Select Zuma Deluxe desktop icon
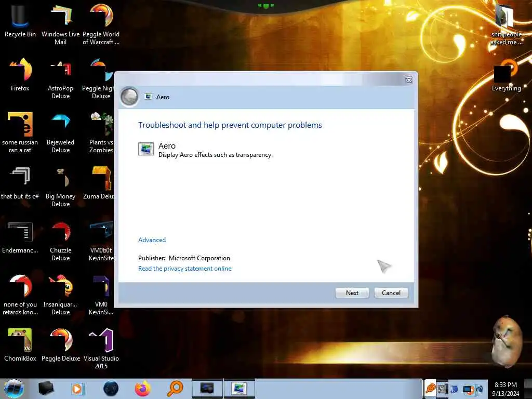 point(98,183)
